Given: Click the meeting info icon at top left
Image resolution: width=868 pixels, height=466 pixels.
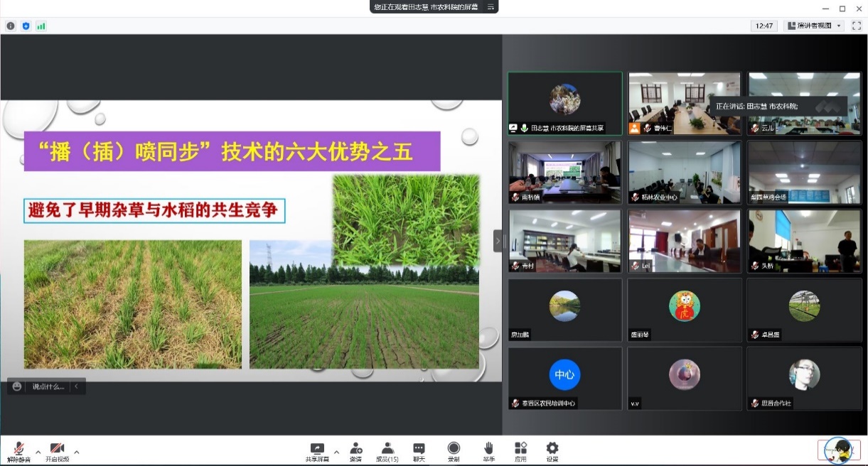Looking at the screenshot, I should point(11,26).
